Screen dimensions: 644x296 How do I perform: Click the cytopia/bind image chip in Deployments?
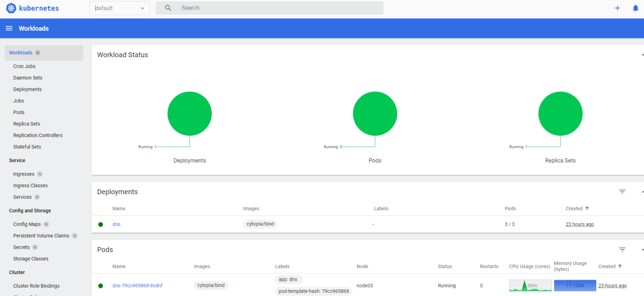(260, 224)
